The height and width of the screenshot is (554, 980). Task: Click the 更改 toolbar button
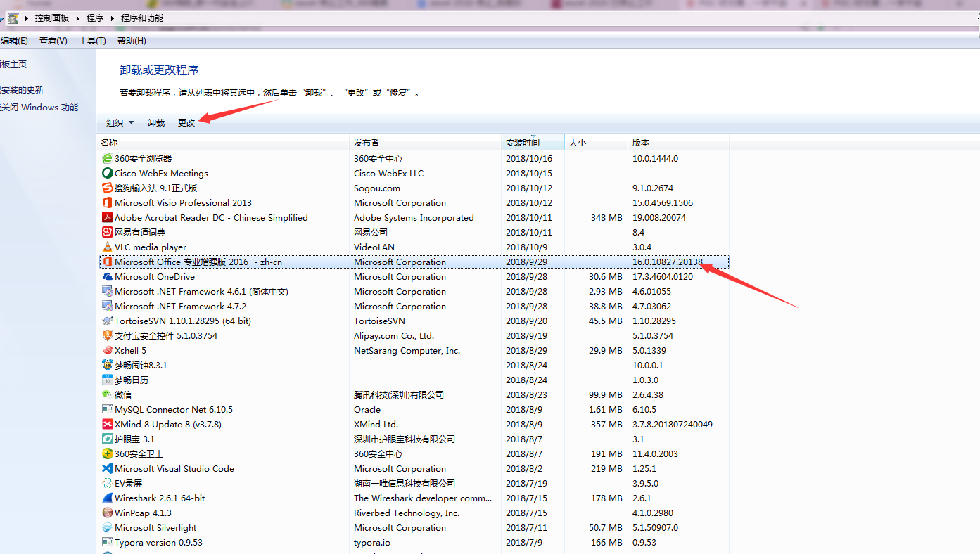tap(186, 122)
